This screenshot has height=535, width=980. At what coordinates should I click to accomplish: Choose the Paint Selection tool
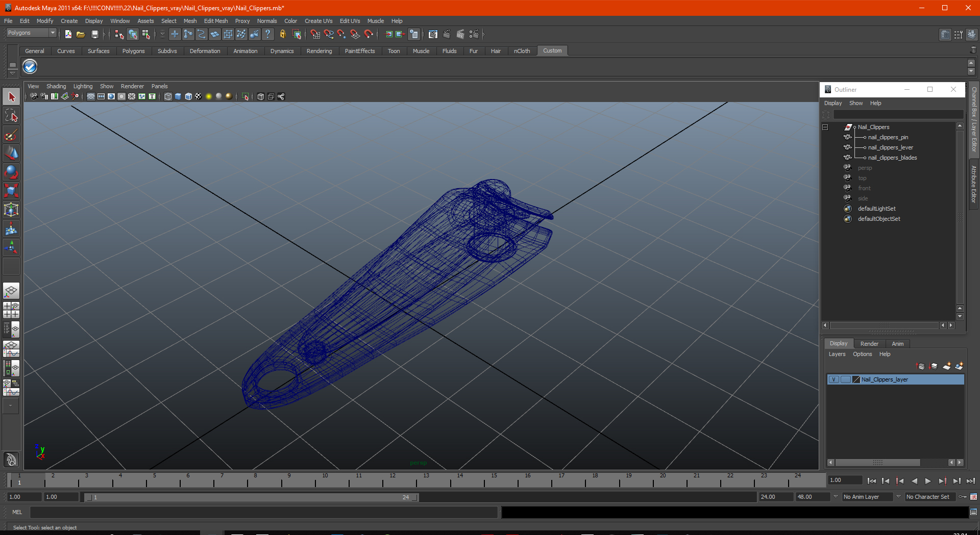point(11,135)
